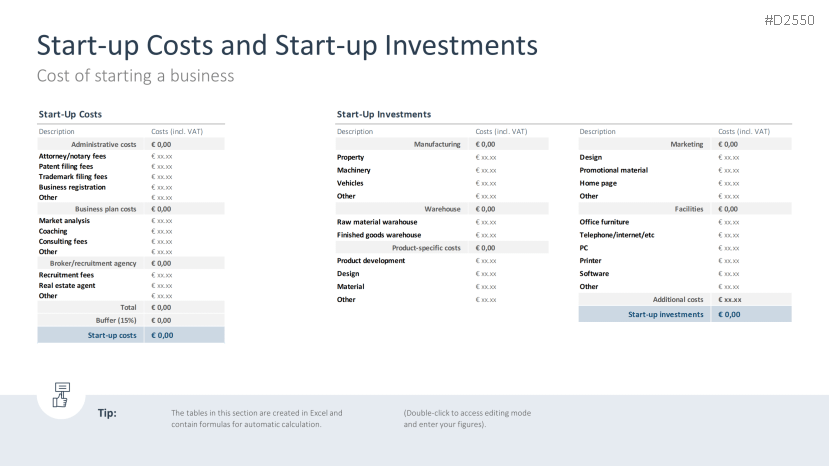Select the Raw material warehouse row label
This screenshot has width=829, height=466.
tap(377, 222)
